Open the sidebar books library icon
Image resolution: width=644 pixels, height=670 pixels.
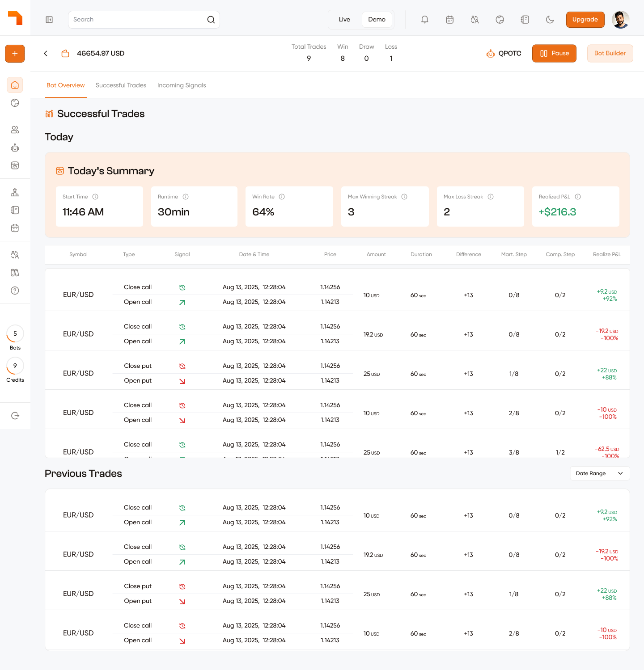coord(15,273)
